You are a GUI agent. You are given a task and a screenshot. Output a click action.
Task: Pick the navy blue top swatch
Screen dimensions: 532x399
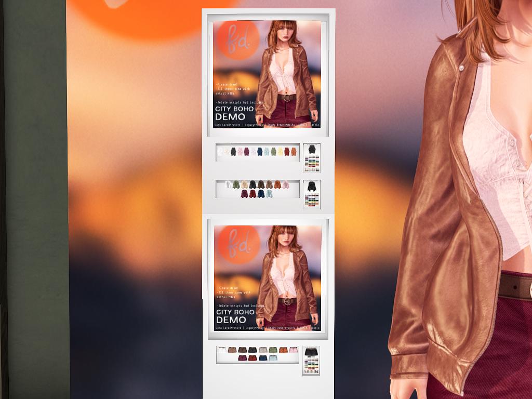tap(260, 152)
